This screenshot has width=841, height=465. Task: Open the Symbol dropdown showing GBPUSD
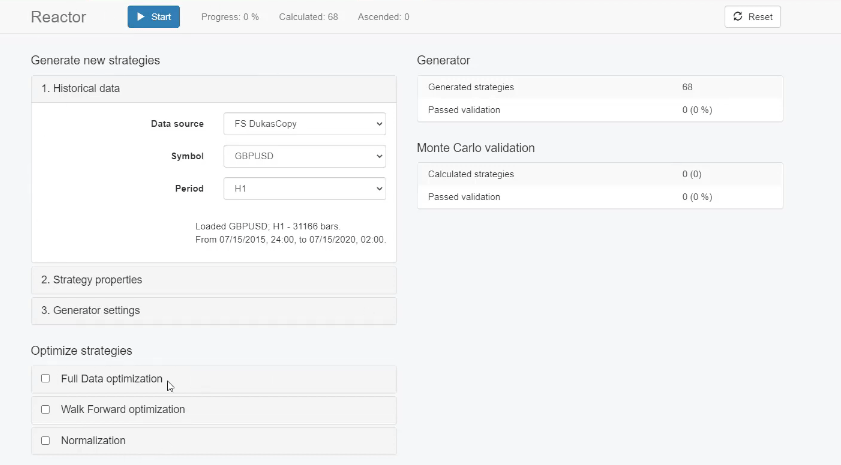pyautogui.click(x=304, y=156)
